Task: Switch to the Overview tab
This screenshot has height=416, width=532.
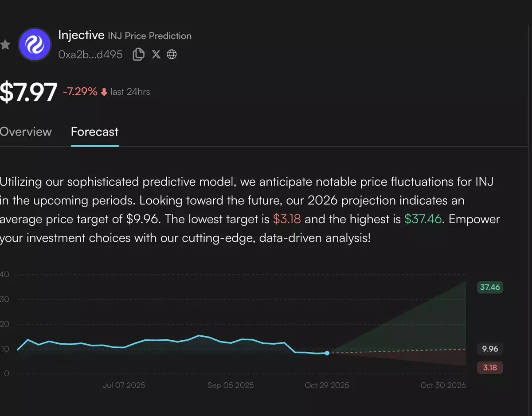Action: 26,132
